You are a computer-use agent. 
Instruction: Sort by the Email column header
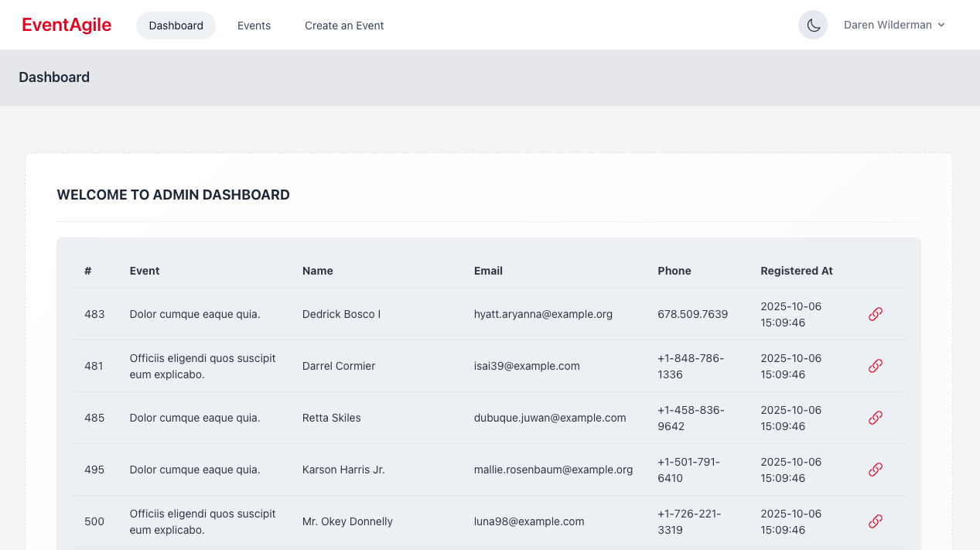point(488,271)
